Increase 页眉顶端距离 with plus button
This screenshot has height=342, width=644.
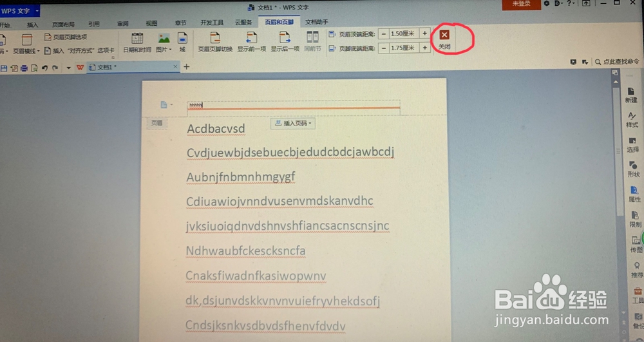[424, 33]
